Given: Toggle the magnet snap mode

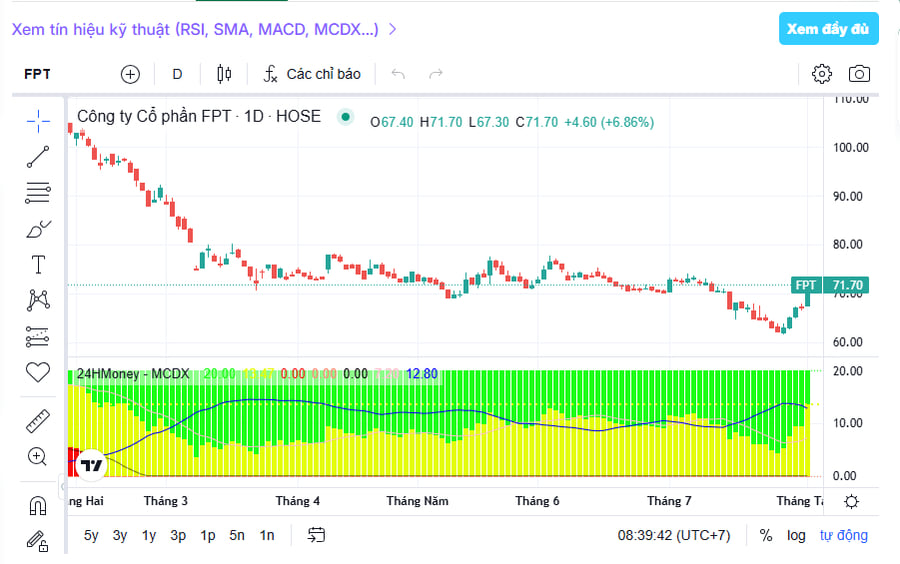Looking at the screenshot, I should click(38, 505).
